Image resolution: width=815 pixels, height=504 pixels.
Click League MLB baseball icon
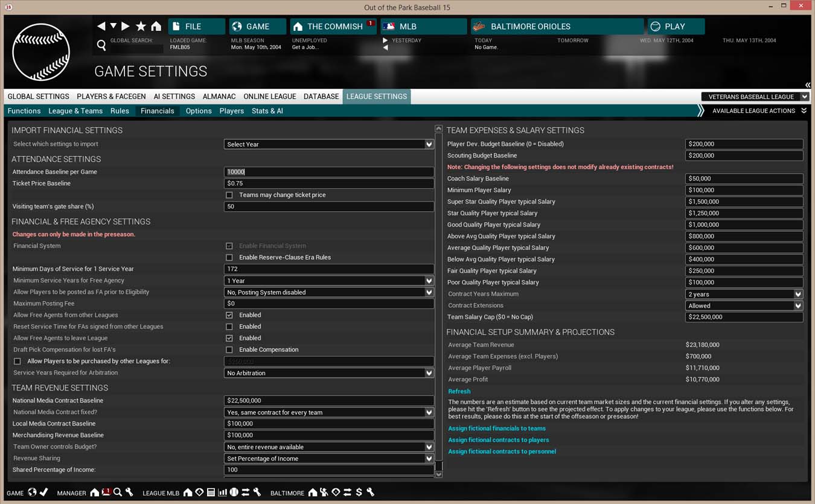[234, 493]
